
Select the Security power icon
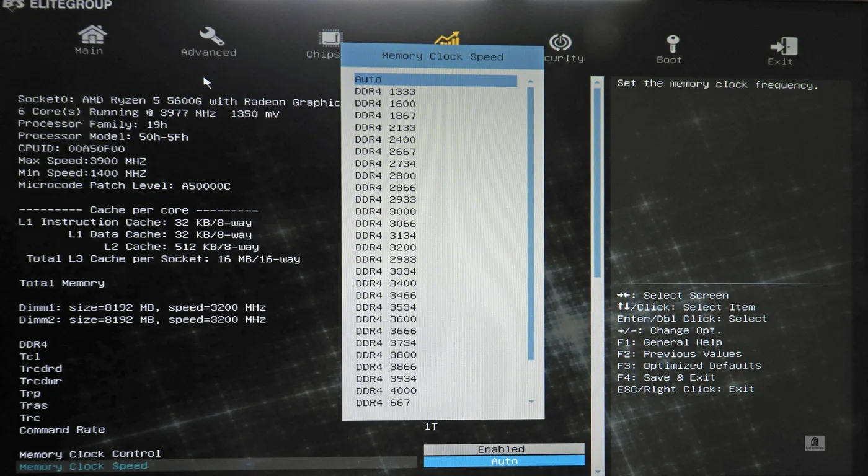(560, 42)
